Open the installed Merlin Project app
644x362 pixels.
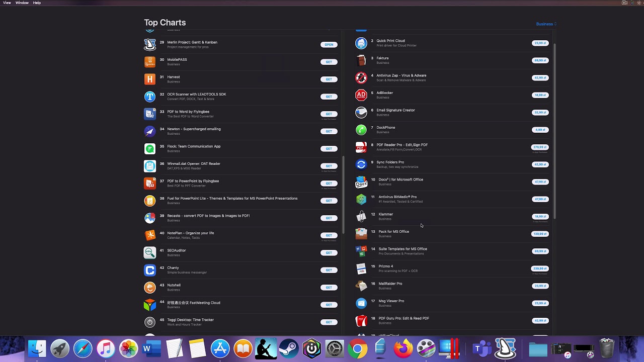pos(329,45)
